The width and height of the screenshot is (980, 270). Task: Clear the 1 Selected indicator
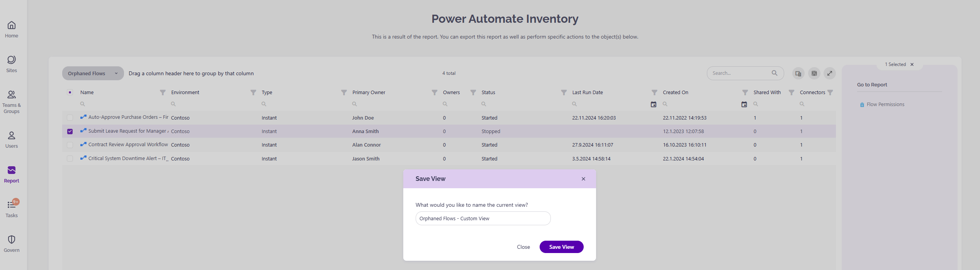point(912,64)
